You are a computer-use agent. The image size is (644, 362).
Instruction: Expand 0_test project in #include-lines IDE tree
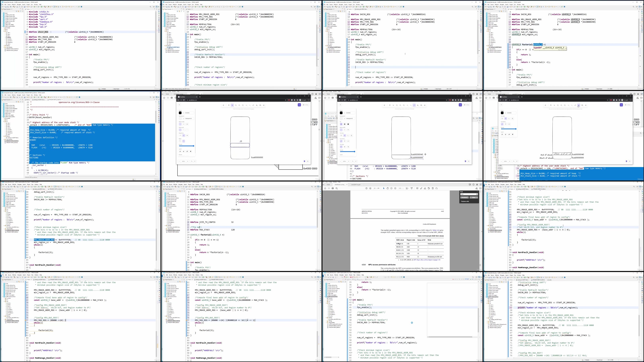(2, 13)
